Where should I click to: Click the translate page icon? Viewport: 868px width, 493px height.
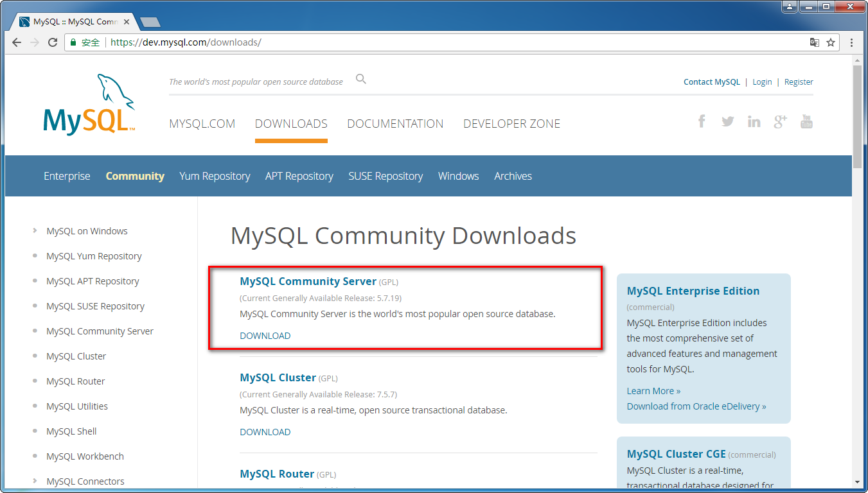(x=814, y=42)
